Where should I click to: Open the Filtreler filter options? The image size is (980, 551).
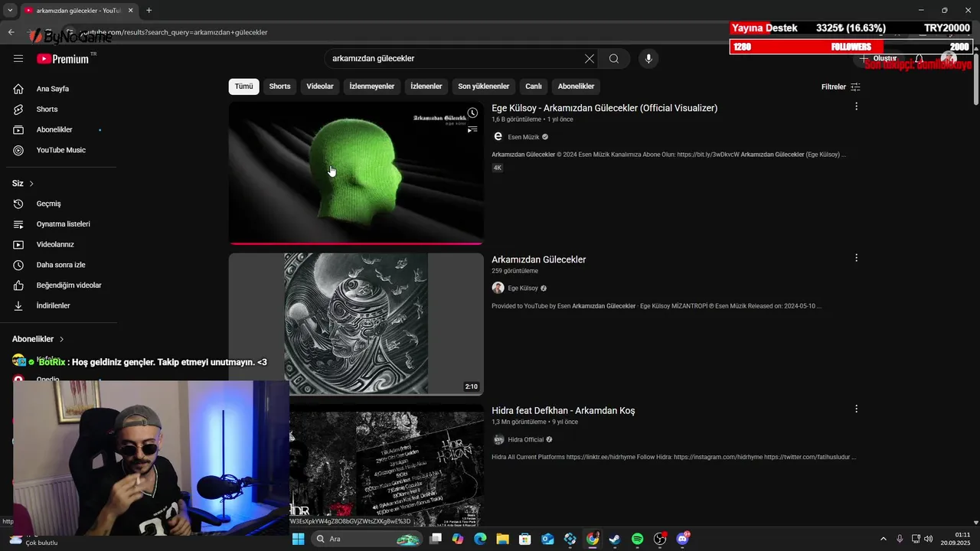[x=841, y=86]
